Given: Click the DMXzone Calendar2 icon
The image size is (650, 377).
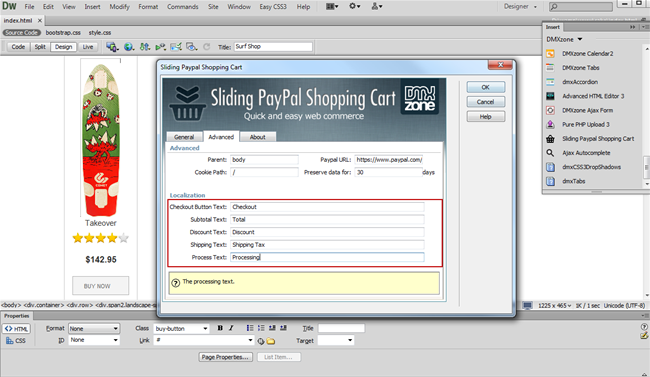Looking at the screenshot, I should (x=550, y=54).
